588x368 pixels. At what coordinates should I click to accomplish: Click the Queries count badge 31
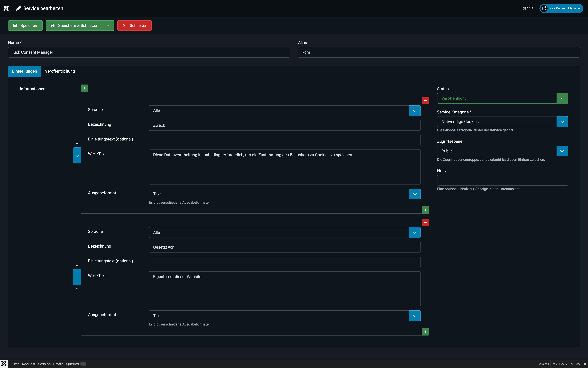click(83, 364)
